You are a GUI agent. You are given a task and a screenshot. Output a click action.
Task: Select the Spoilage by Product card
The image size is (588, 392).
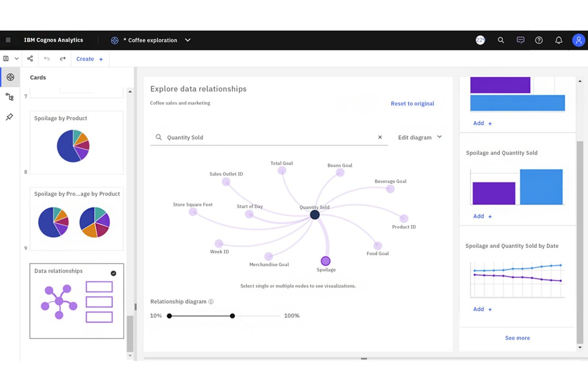(77, 143)
